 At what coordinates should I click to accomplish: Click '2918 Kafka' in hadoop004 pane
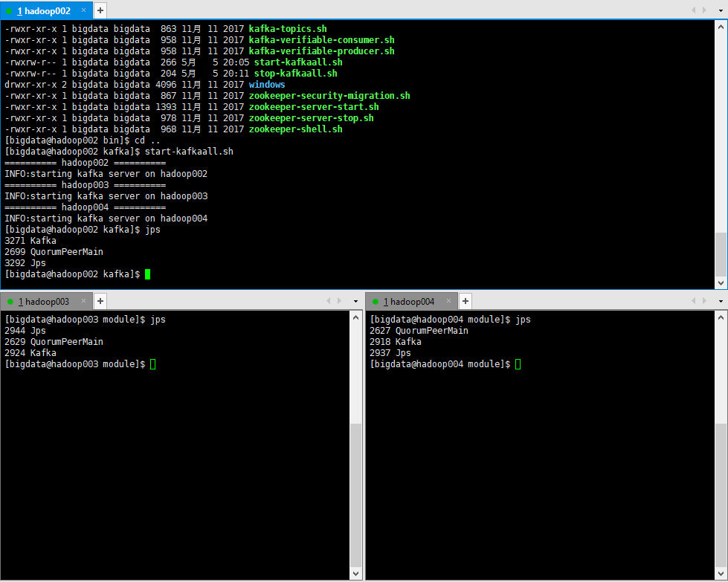(396, 342)
